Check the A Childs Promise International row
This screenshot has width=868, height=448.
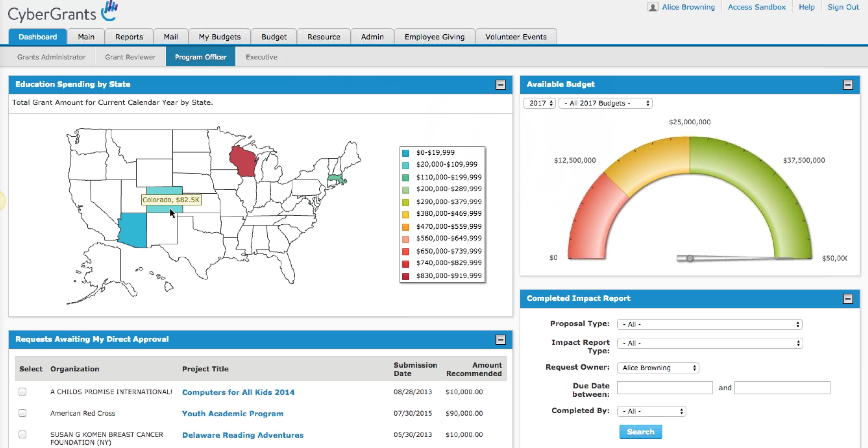point(23,392)
